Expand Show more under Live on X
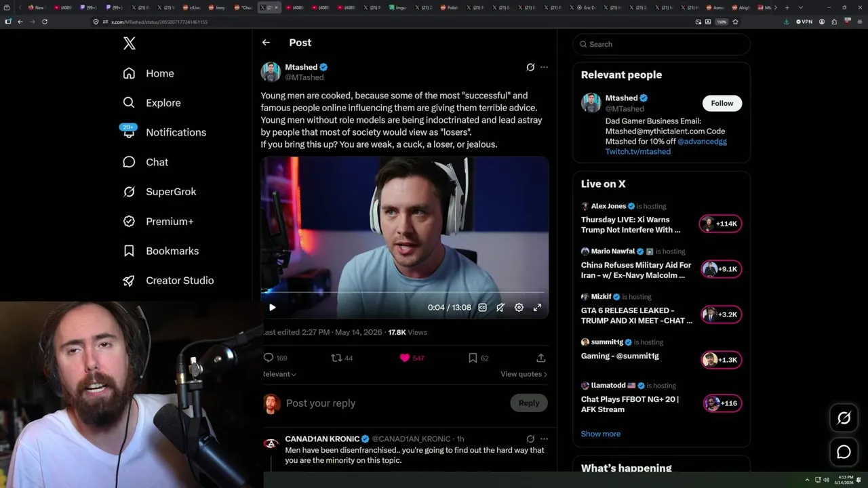 click(x=601, y=434)
